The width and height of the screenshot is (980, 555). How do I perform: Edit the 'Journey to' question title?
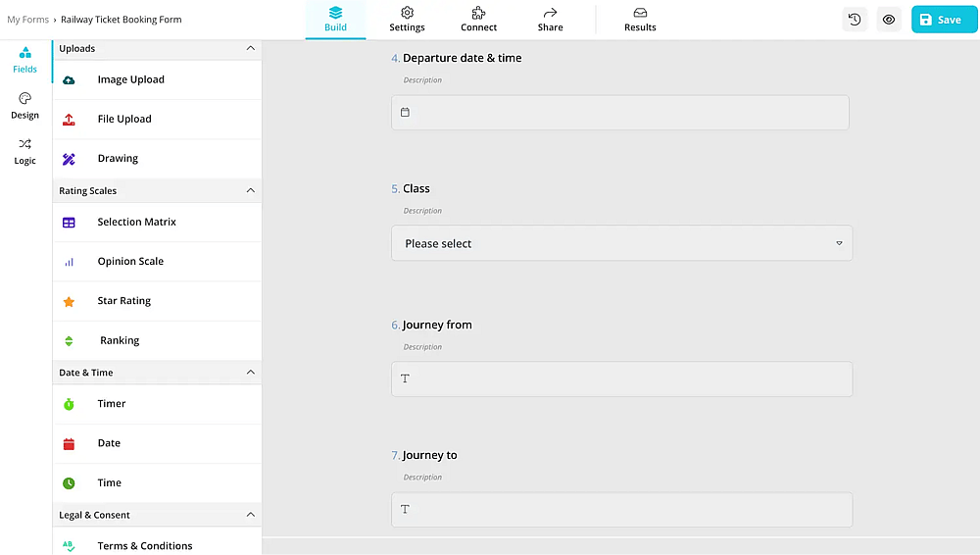tap(429, 456)
